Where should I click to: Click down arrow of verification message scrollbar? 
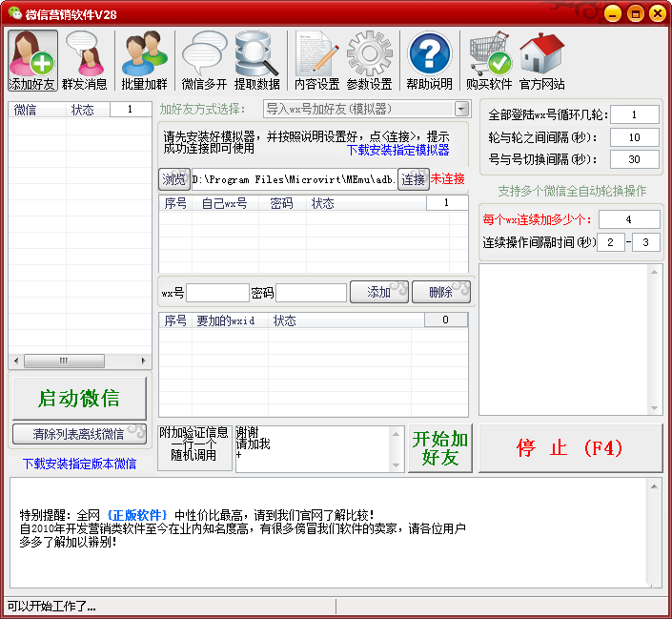coord(396,465)
